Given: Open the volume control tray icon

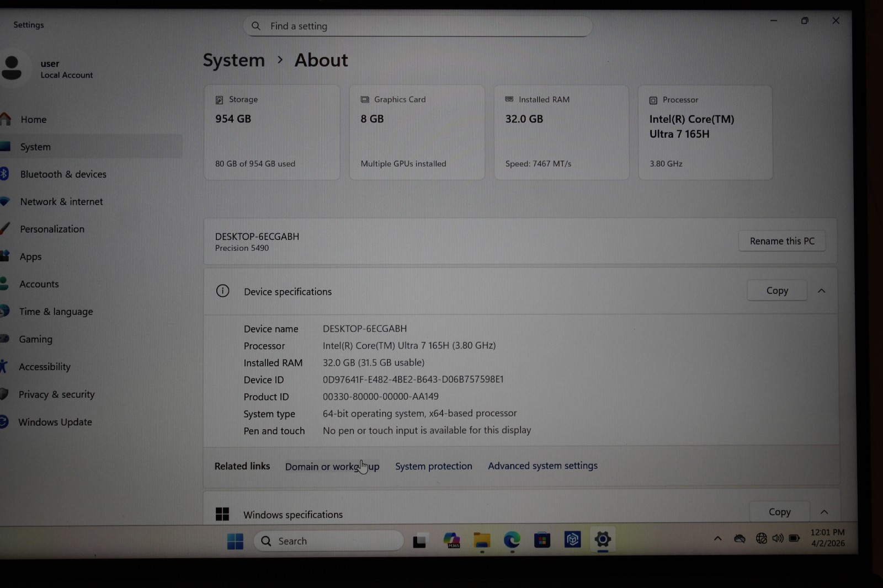Looking at the screenshot, I should point(778,538).
